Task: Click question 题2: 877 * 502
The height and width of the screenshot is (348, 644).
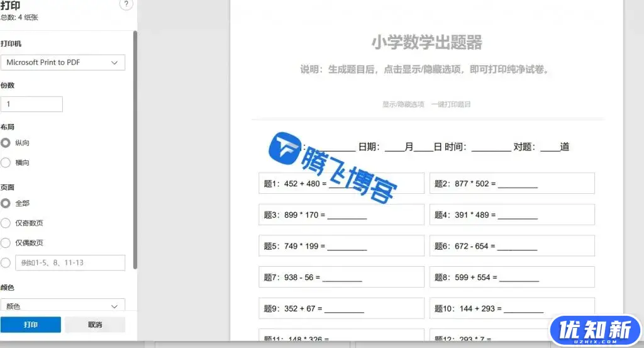Action: point(512,183)
